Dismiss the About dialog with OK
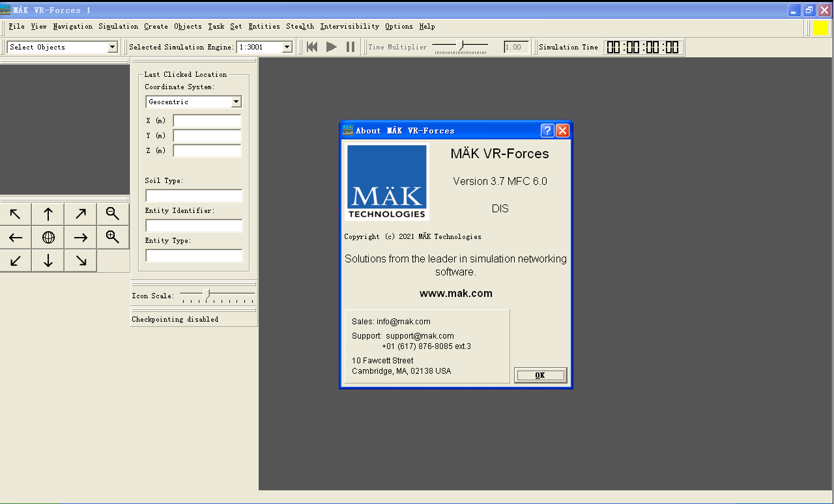 pos(540,374)
